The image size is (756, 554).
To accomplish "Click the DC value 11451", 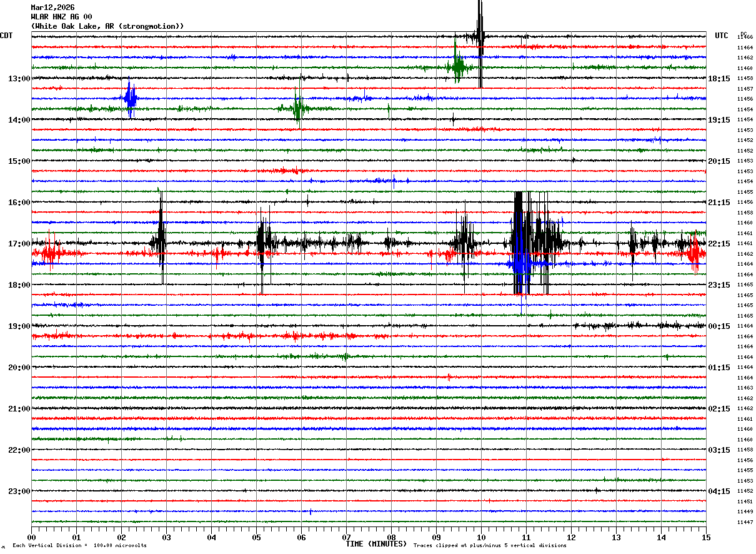I will click(745, 501).
